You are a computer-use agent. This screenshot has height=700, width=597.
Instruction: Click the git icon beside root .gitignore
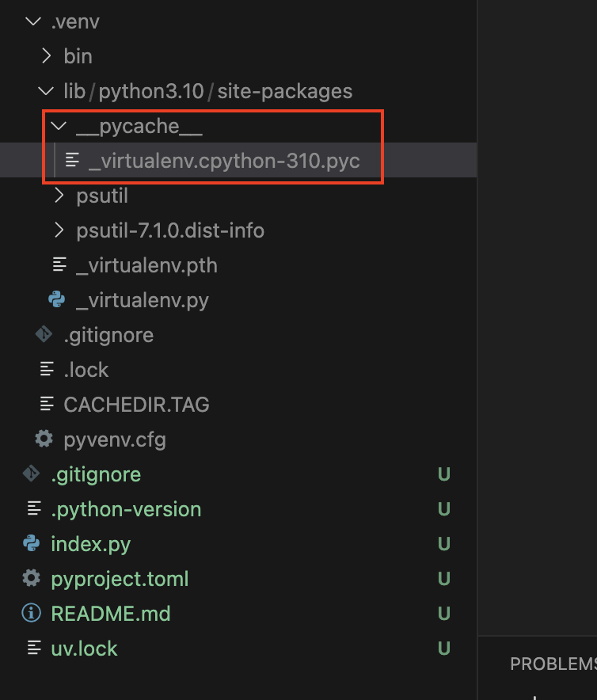32,474
